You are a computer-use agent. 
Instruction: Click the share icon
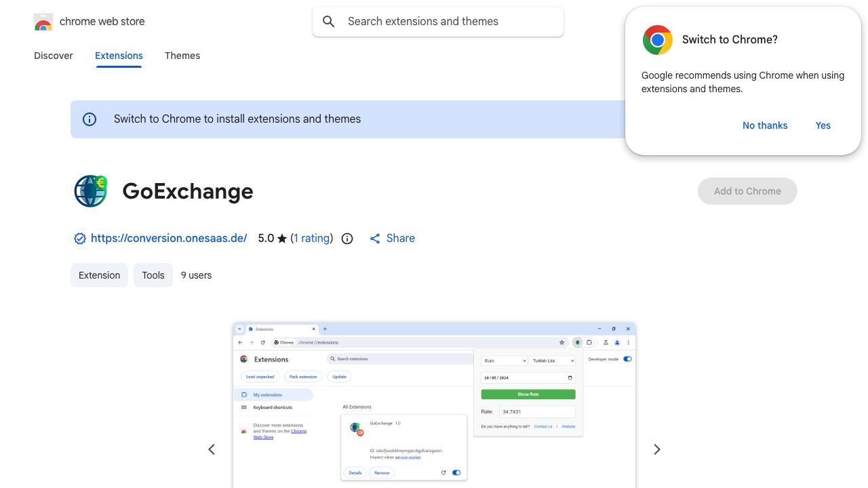point(375,239)
